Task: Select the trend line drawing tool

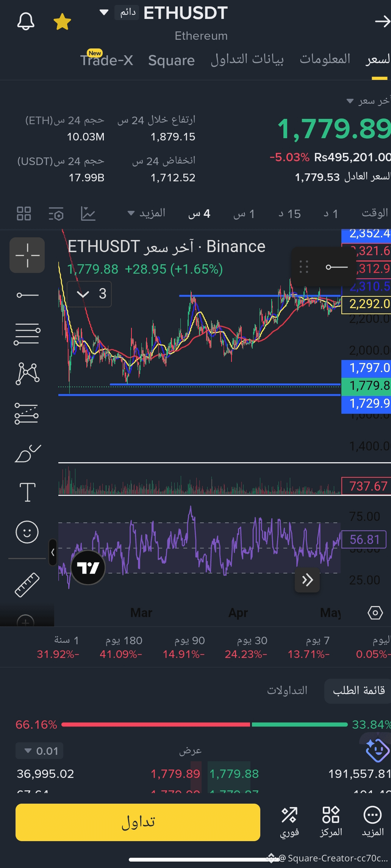Action: coord(27,295)
